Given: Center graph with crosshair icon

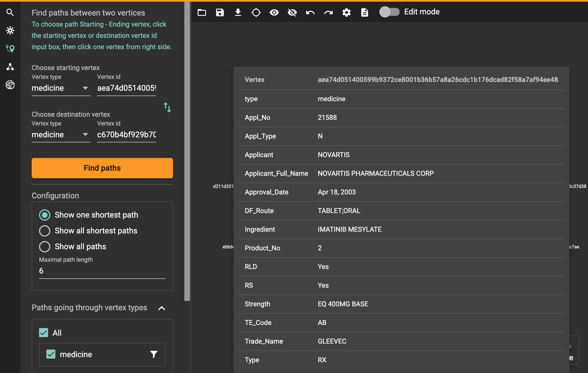Looking at the screenshot, I should pyautogui.click(x=256, y=12).
